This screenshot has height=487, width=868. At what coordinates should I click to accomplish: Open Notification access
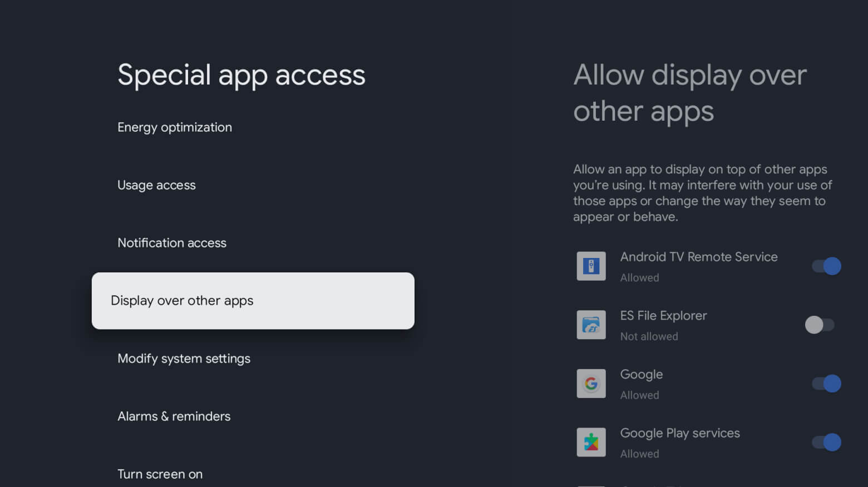(x=171, y=242)
